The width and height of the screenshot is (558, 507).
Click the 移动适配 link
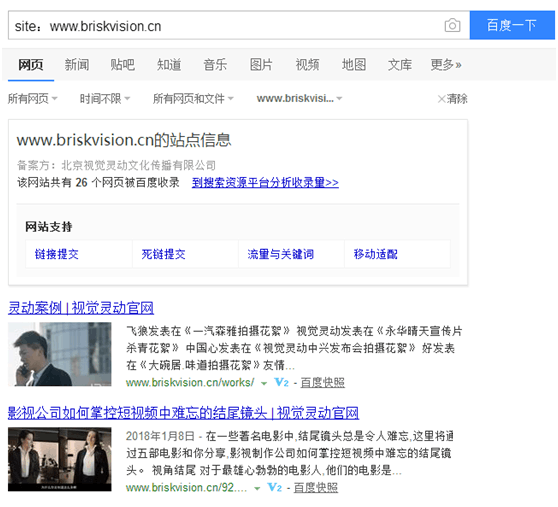pos(375,254)
